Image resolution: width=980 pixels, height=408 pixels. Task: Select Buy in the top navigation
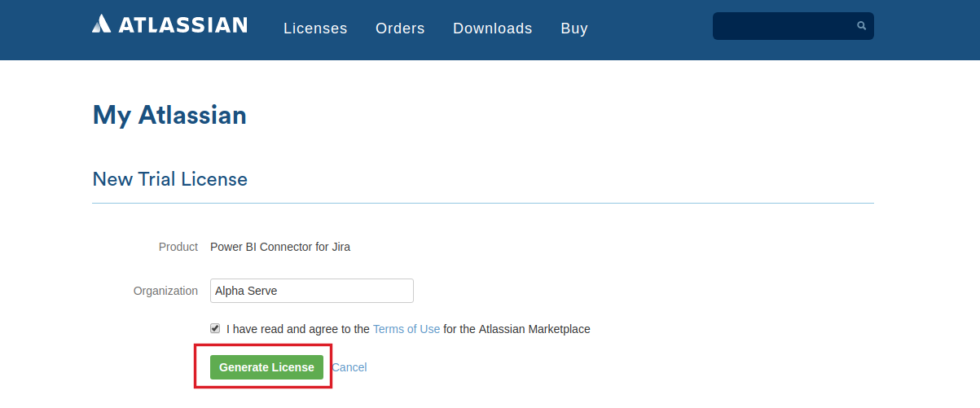[574, 29]
